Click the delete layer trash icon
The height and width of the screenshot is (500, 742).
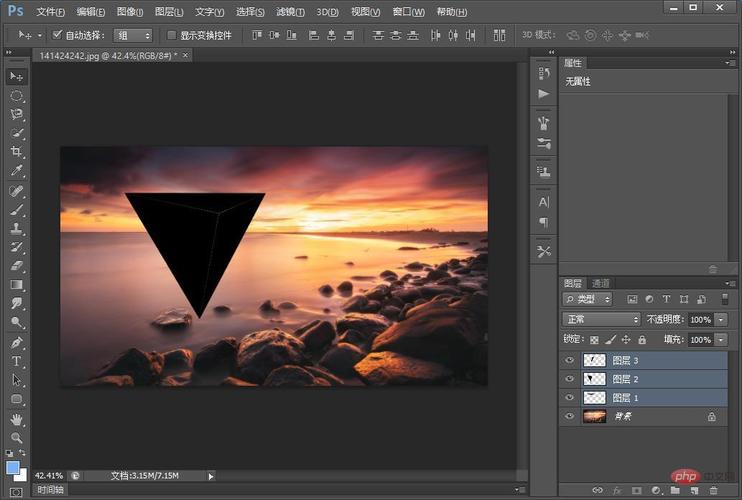click(x=713, y=490)
